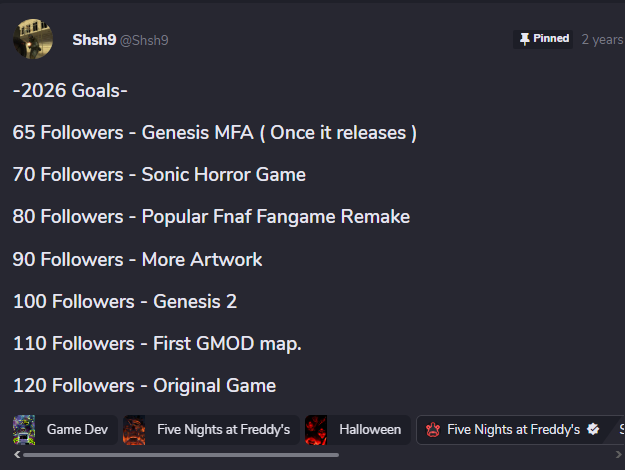The height and width of the screenshot is (470, 625).
Task: Click the Halloween community icon
Action: click(x=316, y=430)
